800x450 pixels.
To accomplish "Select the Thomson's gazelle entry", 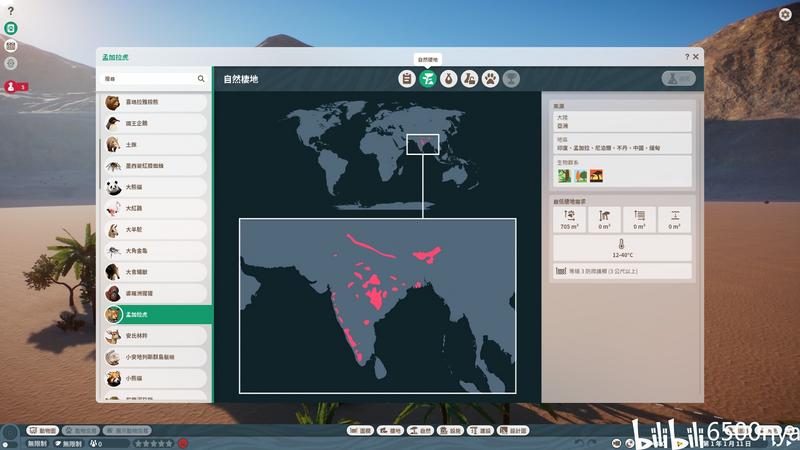I will tap(155, 336).
